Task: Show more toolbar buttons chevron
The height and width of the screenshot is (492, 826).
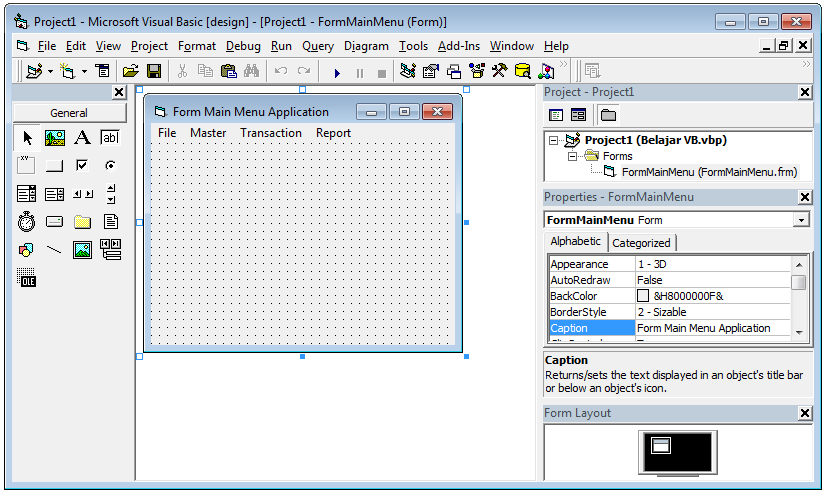Action: point(564,64)
